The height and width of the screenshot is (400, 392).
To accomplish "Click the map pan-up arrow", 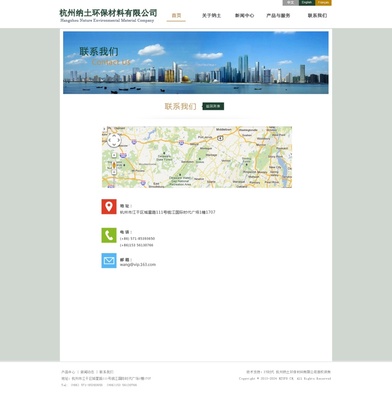I will [114, 136].
